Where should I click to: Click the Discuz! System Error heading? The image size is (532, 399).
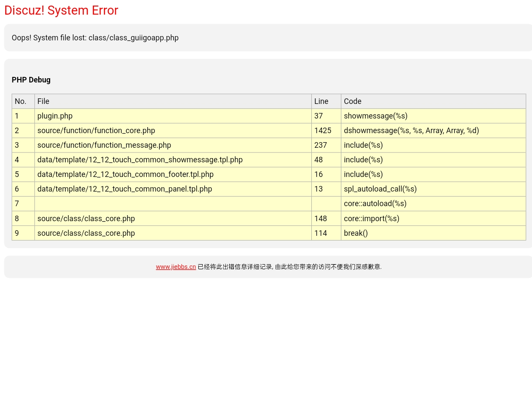pos(61,10)
